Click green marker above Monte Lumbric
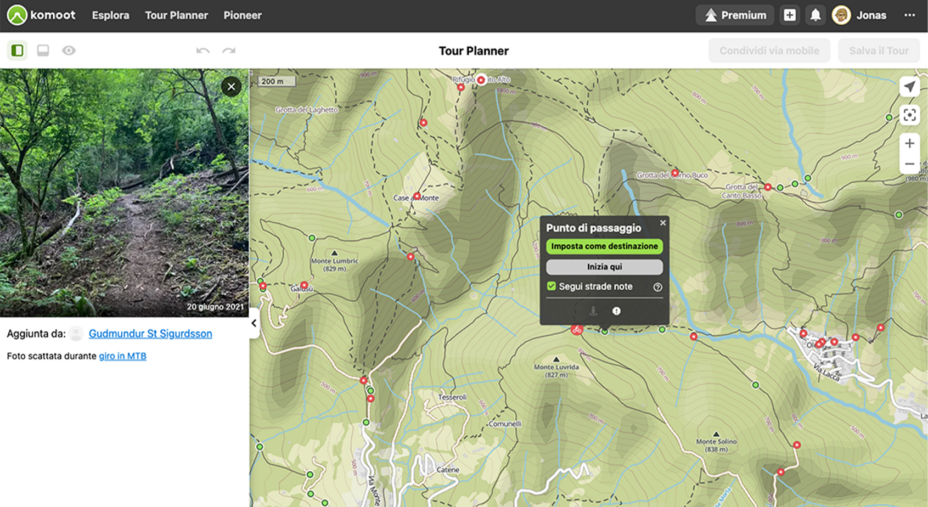928x507 pixels. click(x=312, y=238)
